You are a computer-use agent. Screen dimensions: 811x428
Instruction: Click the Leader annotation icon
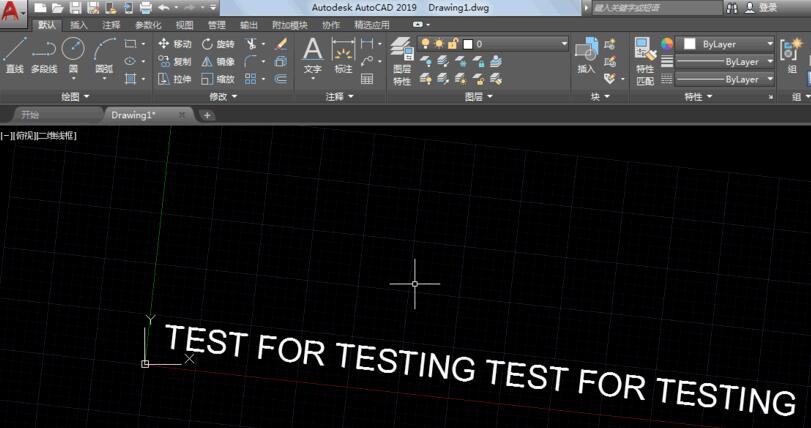click(367, 62)
